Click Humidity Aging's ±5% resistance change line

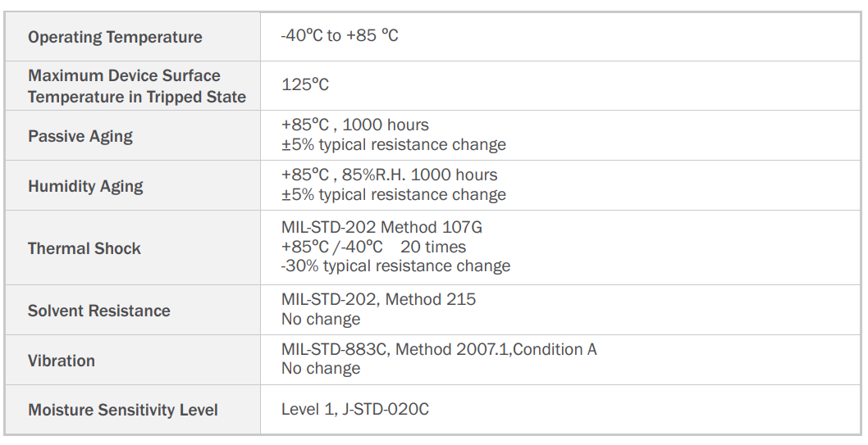click(x=394, y=195)
